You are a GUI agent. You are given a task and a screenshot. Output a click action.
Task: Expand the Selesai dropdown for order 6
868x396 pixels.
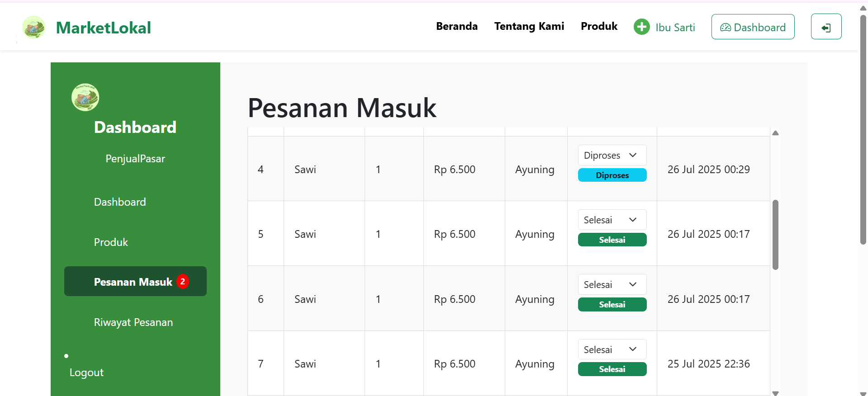(612, 284)
